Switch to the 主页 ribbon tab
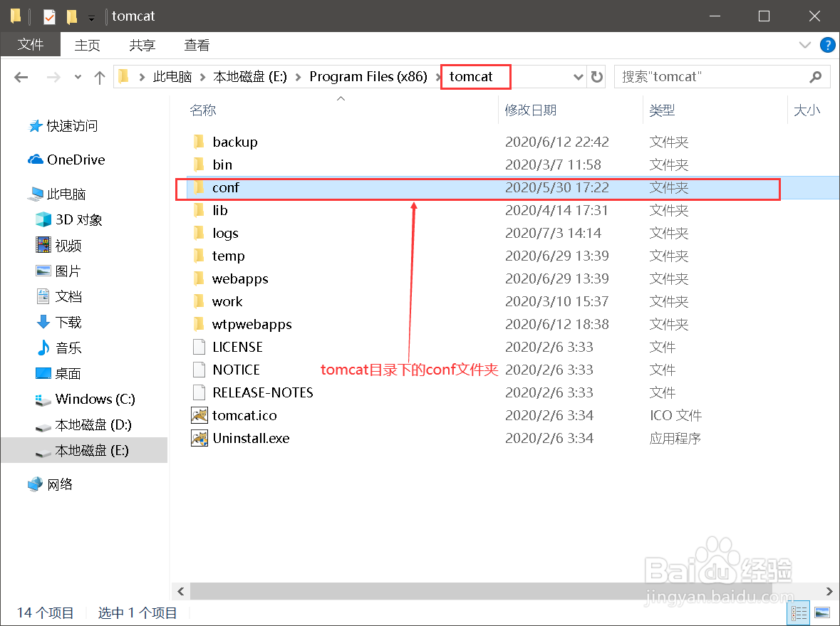The width and height of the screenshot is (840, 626). pos(88,45)
